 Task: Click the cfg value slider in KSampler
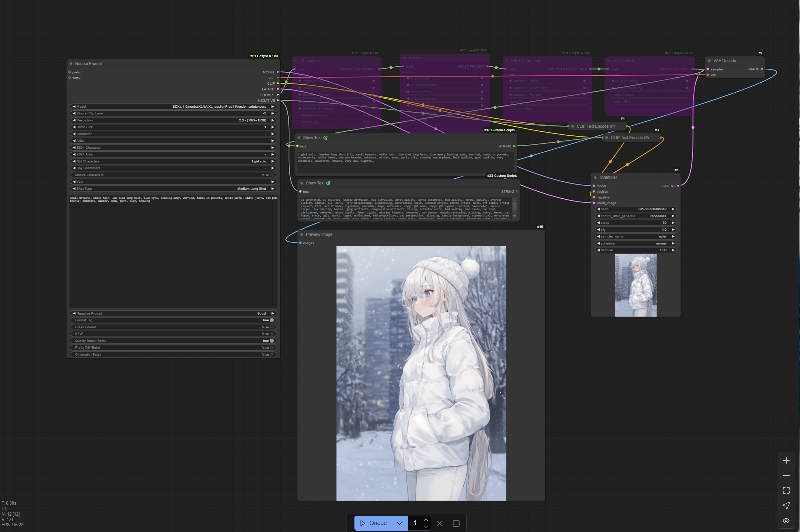(x=635, y=230)
